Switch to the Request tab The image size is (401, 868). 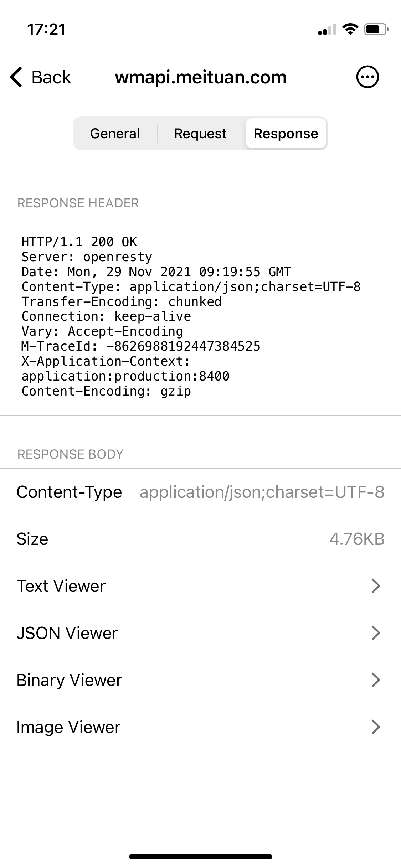[x=200, y=133]
